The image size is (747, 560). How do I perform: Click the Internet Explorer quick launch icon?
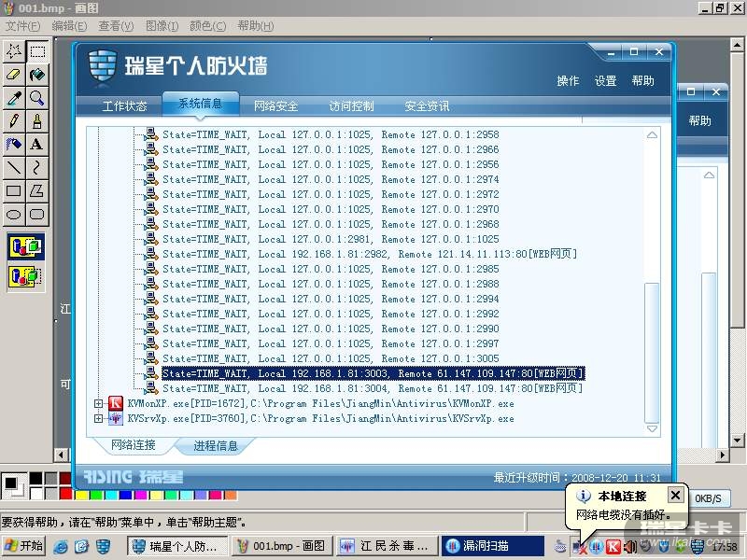[61, 547]
